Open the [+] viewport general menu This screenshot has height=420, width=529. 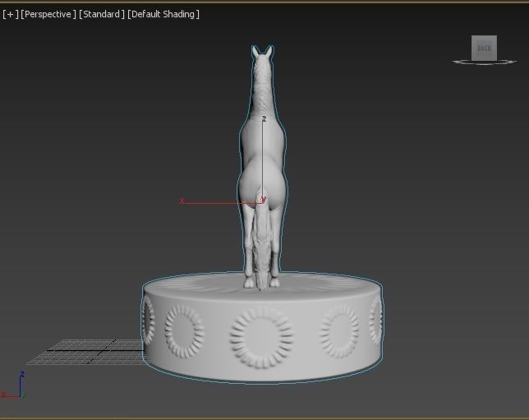point(11,14)
